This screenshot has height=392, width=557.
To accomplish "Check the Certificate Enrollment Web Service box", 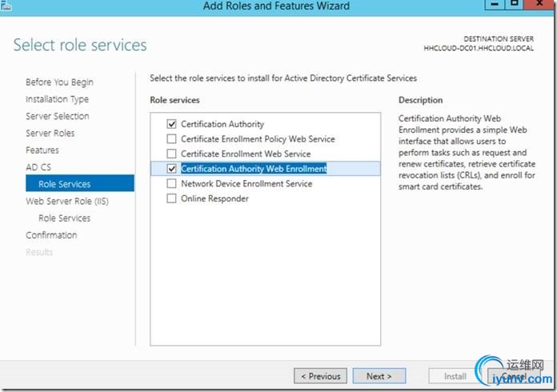I will 171,154.
